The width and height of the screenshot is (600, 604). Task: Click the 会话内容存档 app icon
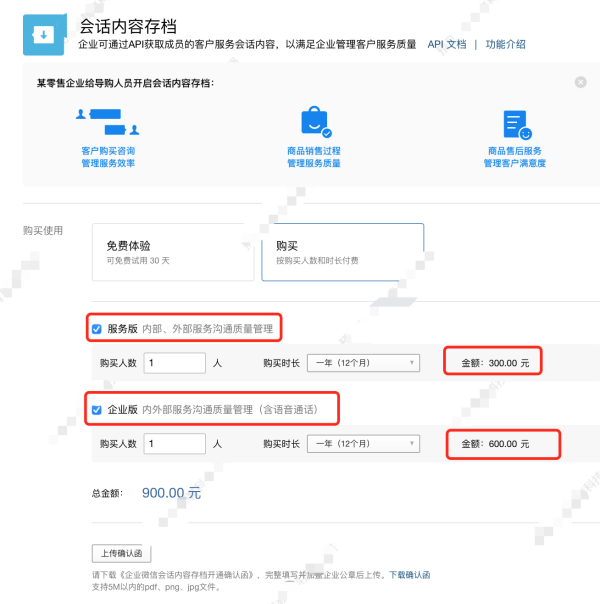[43, 33]
